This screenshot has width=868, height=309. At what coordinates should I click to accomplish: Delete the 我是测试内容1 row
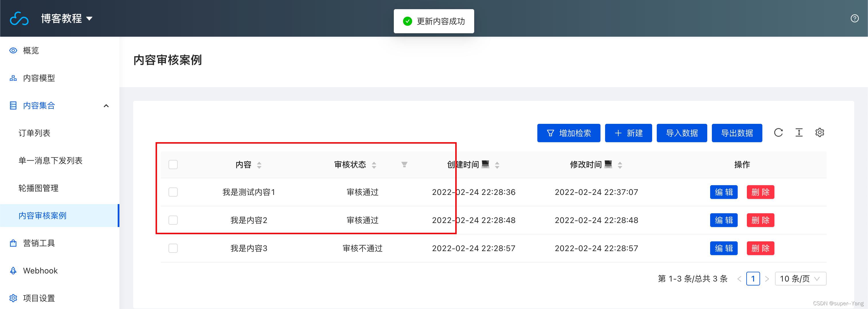pyautogui.click(x=760, y=192)
